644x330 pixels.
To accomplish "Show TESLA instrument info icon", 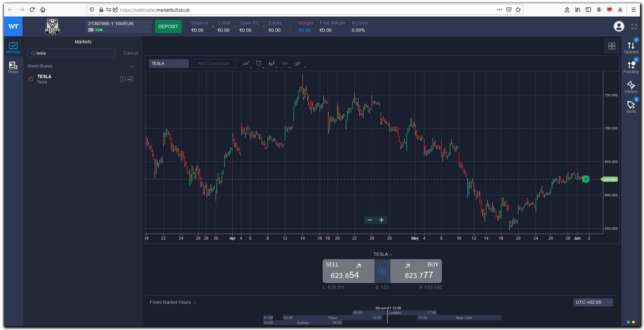I will coord(123,79).
